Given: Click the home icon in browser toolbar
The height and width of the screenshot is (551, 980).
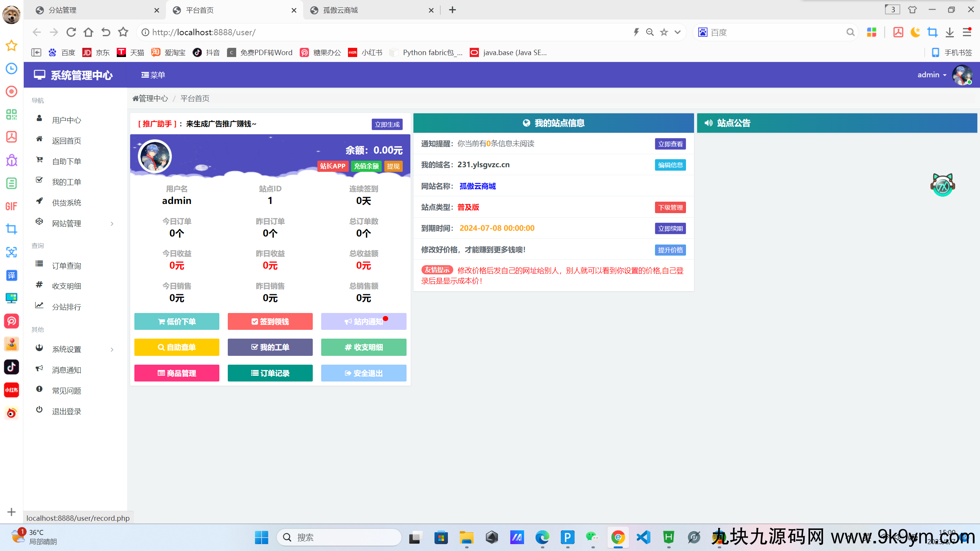Looking at the screenshot, I should point(88,32).
